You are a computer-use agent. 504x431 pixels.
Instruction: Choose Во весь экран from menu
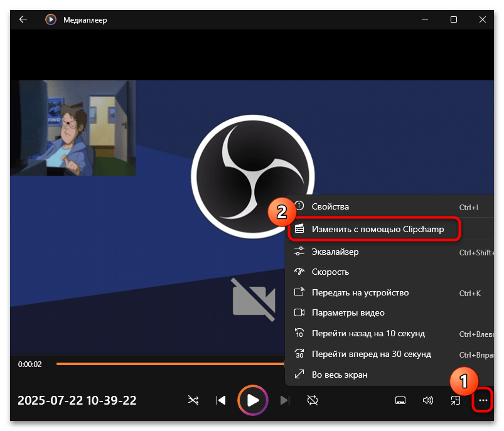click(389, 375)
